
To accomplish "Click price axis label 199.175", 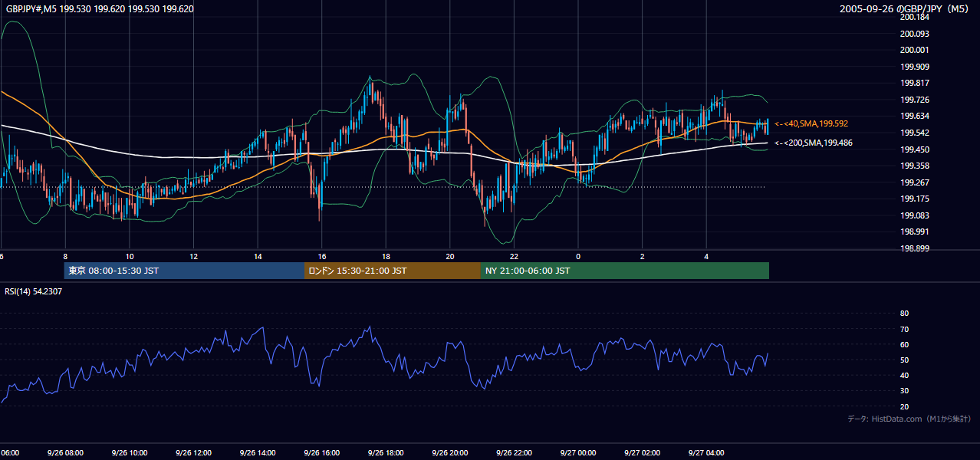I will [914, 199].
